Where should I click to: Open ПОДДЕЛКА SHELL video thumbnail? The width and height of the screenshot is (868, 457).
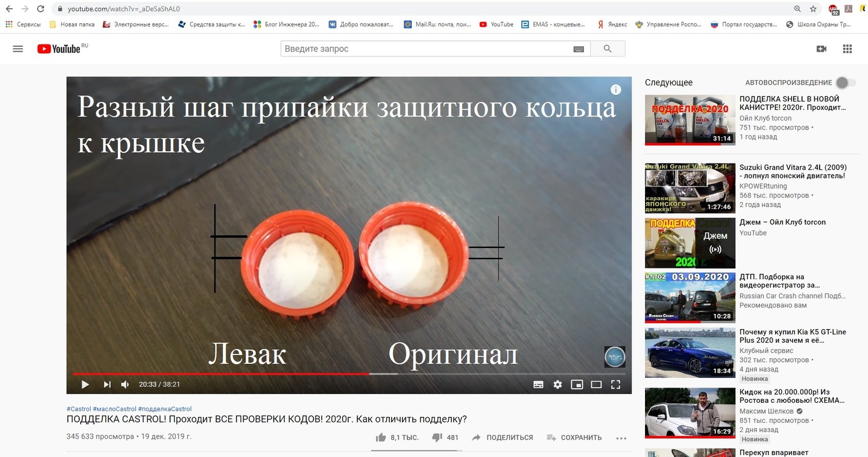click(690, 120)
